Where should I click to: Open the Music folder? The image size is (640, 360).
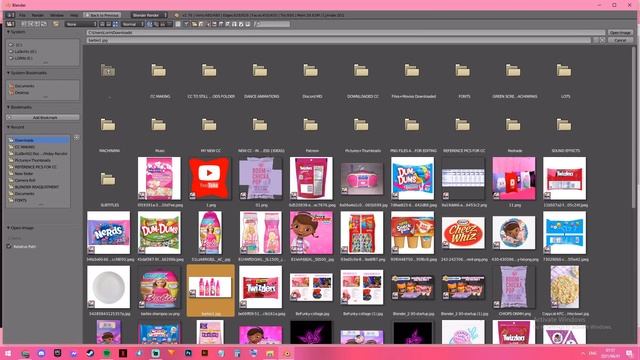159,125
